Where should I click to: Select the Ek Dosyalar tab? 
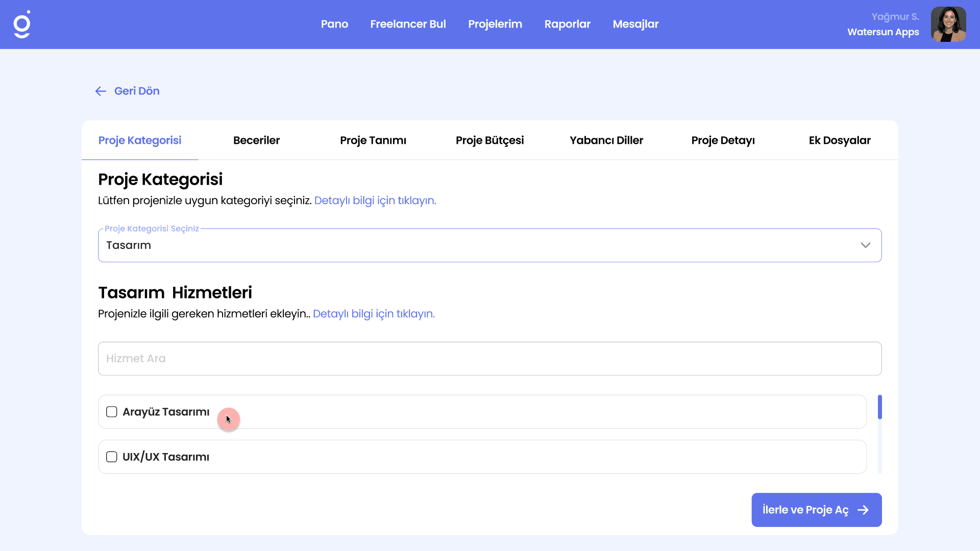pos(839,140)
